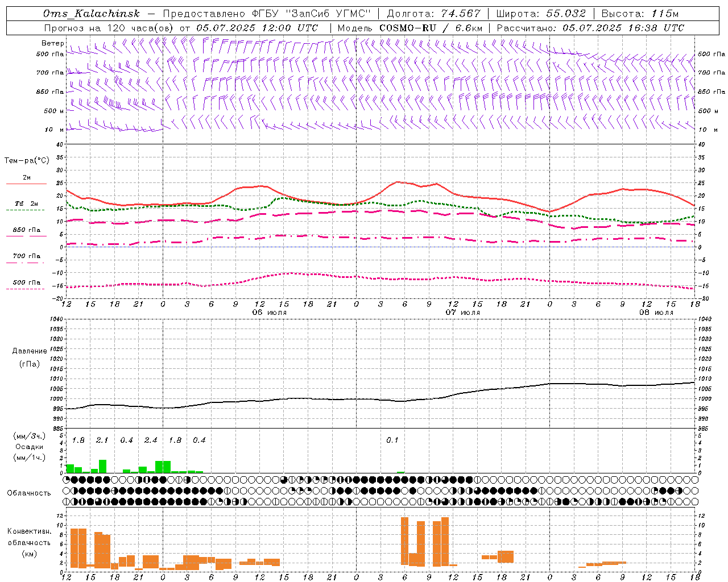Click the Td 2м legend label
This screenshot has height=582, width=728.
click(27, 203)
